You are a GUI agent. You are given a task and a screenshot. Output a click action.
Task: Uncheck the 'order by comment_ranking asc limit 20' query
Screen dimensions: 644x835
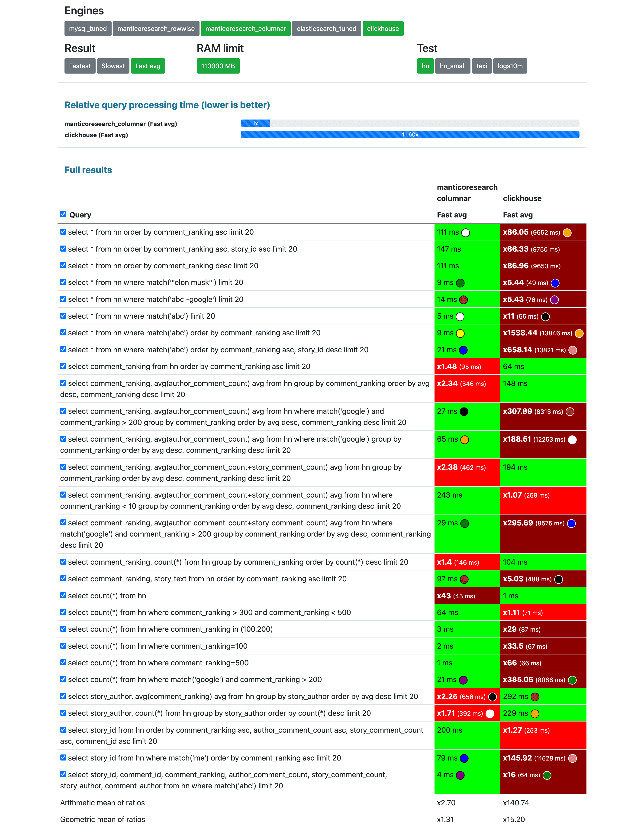(x=63, y=232)
